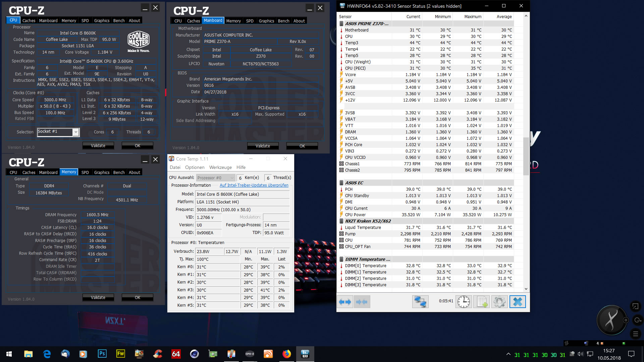
Task: Click CPU-Z icon in the taskbar
Action: 250,354
